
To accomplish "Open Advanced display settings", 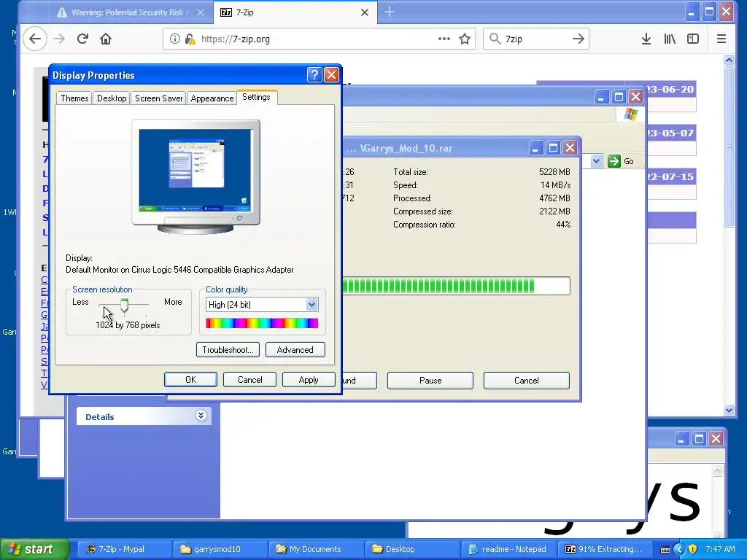I will pos(295,350).
